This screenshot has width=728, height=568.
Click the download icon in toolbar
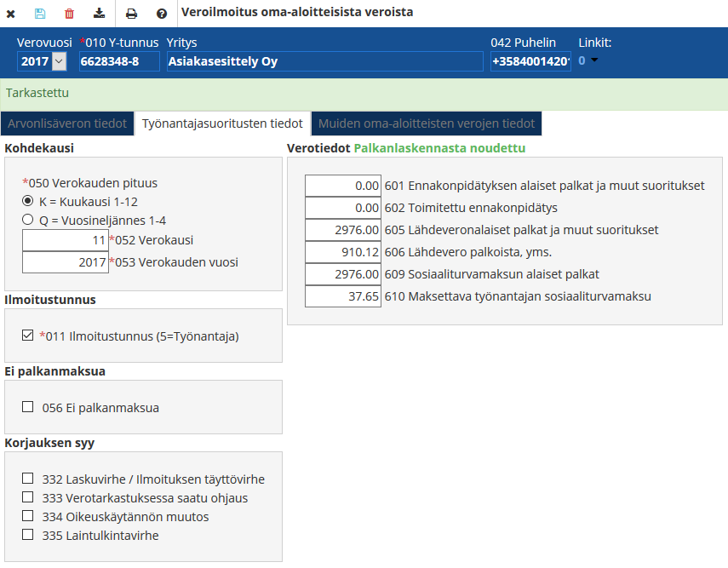(x=99, y=14)
